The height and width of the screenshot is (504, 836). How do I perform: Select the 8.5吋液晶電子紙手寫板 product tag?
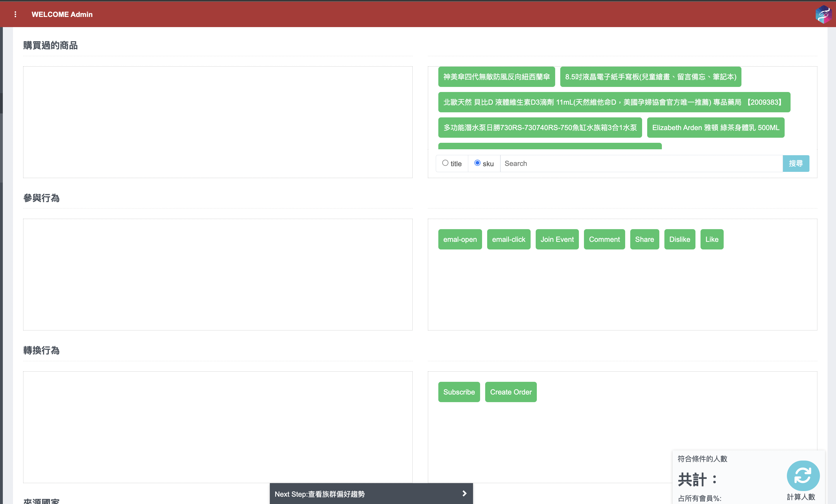pyautogui.click(x=650, y=77)
